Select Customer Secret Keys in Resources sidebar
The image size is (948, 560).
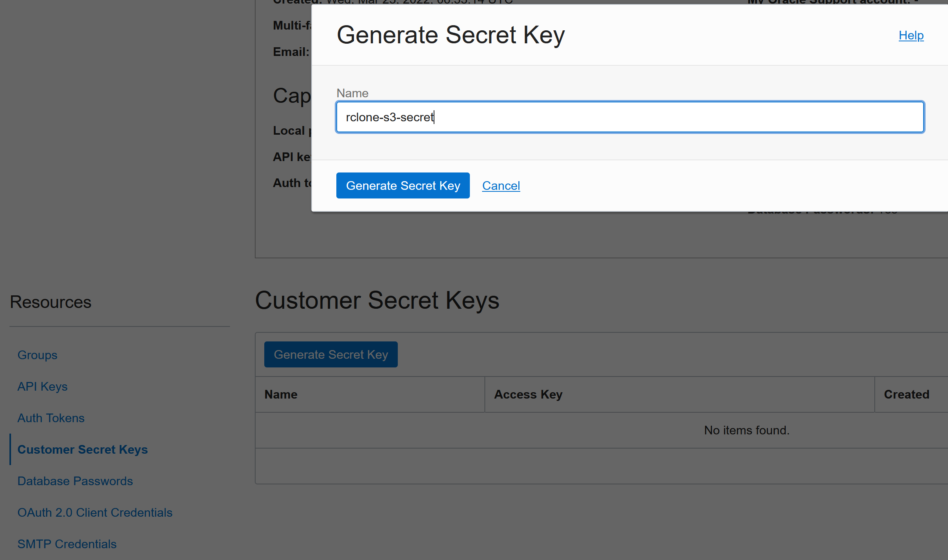83,449
